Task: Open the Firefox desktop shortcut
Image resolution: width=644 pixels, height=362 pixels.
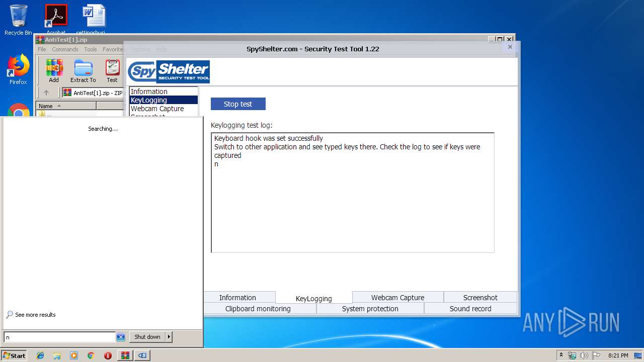Action: [x=18, y=69]
